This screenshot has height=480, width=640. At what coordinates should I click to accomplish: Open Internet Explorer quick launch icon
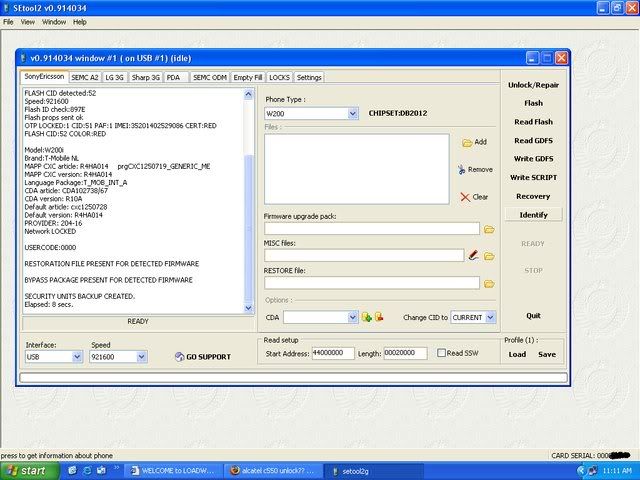(87, 471)
